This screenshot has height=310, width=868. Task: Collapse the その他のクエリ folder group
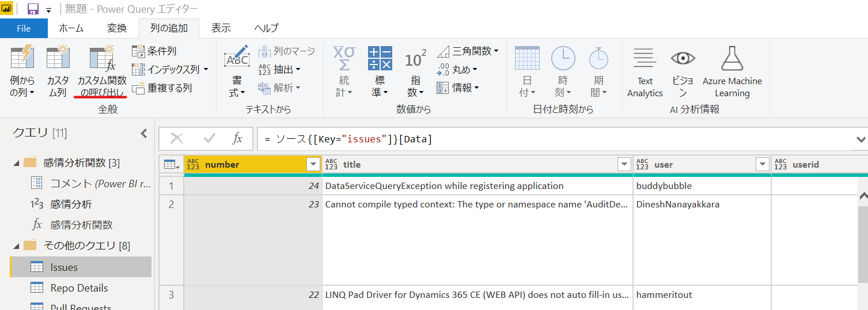[x=16, y=246]
